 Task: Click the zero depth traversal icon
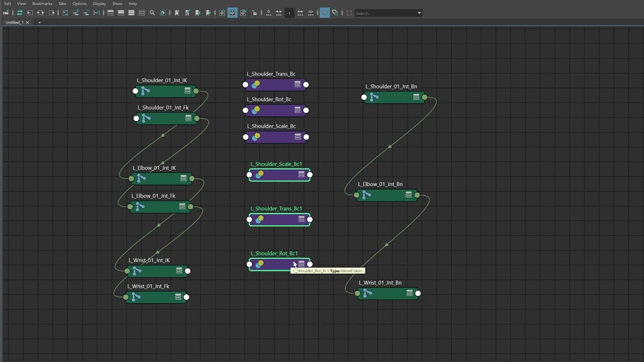pos(268,13)
